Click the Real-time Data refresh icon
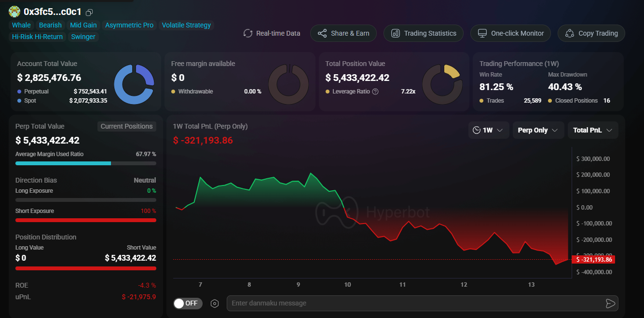 [248, 33]
